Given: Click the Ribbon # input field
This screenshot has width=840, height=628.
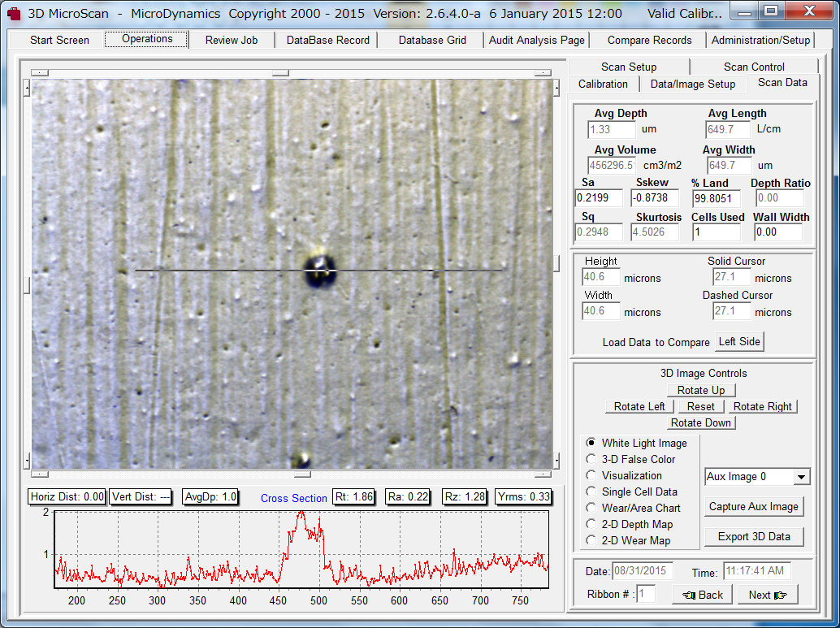Looking at the screenshot, I should point(646,594).
